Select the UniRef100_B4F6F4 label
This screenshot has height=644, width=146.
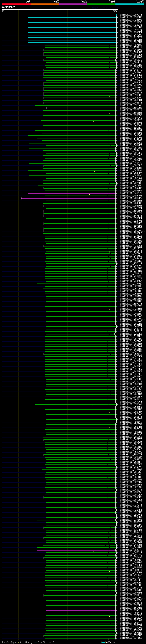tap(131, 357)
